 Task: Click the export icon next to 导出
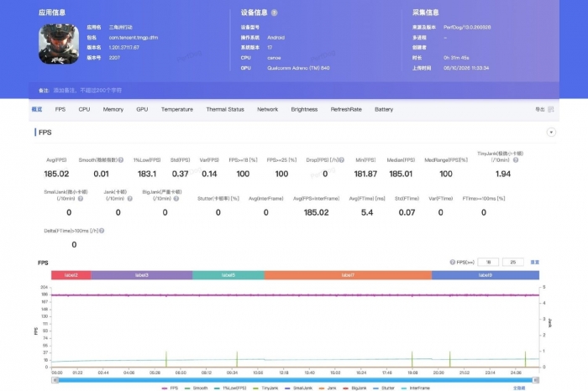(x=550, y=109)
